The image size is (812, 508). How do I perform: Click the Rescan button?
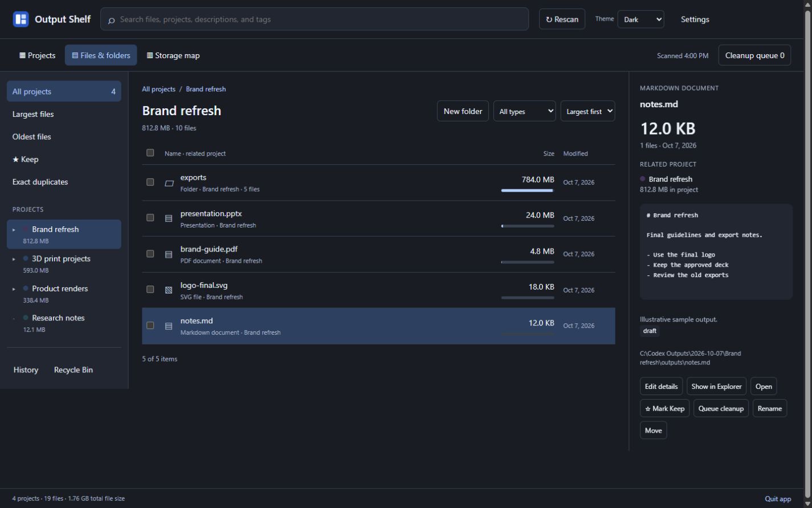[x=562, y=19]
